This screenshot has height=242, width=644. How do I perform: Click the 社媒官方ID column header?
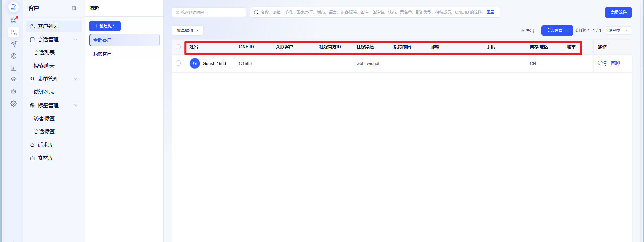tap(330, 47)
